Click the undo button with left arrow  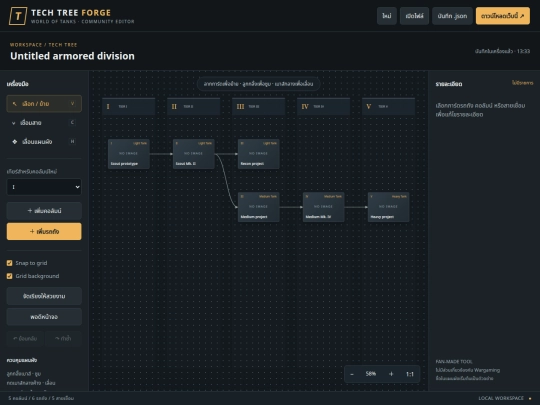[25, 339]
